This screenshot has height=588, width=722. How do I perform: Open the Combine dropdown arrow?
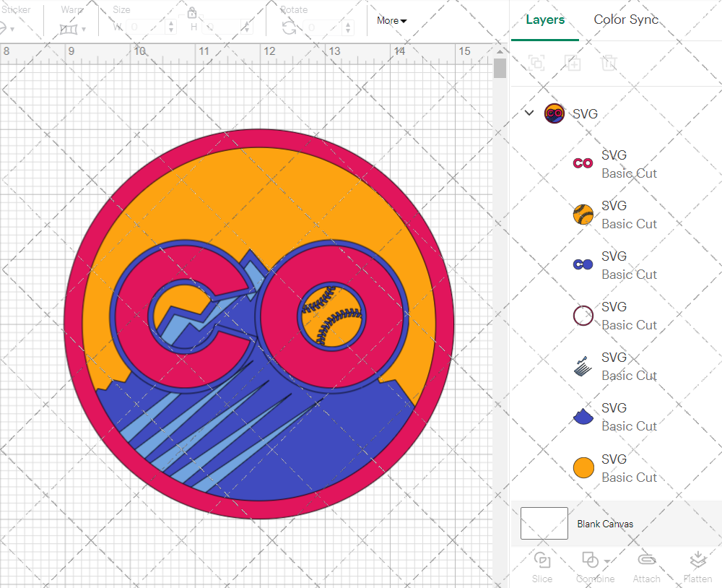(x=607, y=561)
